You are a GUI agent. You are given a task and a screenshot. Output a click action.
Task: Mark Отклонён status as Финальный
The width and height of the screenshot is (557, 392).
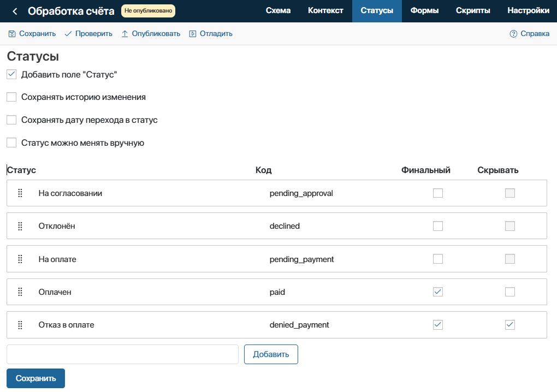point(437,226)
